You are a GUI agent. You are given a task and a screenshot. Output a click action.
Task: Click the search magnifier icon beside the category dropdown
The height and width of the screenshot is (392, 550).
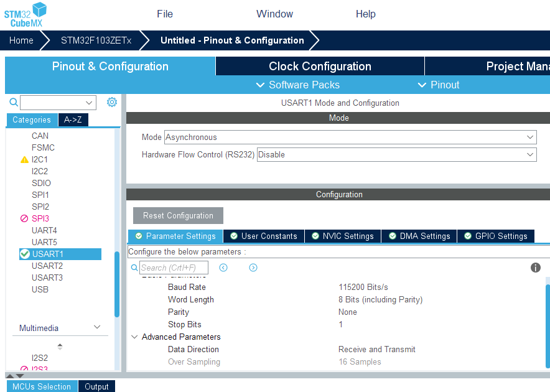point(14,102)
